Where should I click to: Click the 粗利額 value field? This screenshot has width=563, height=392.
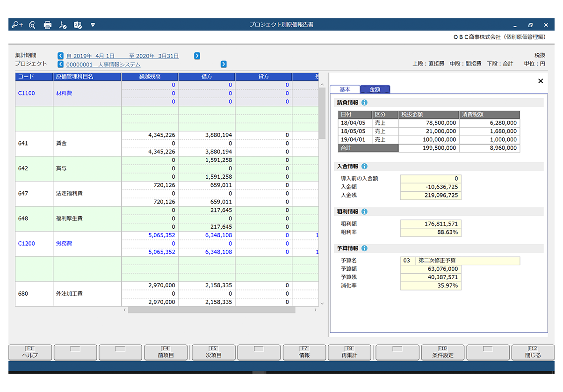click(x=431, y=224)
